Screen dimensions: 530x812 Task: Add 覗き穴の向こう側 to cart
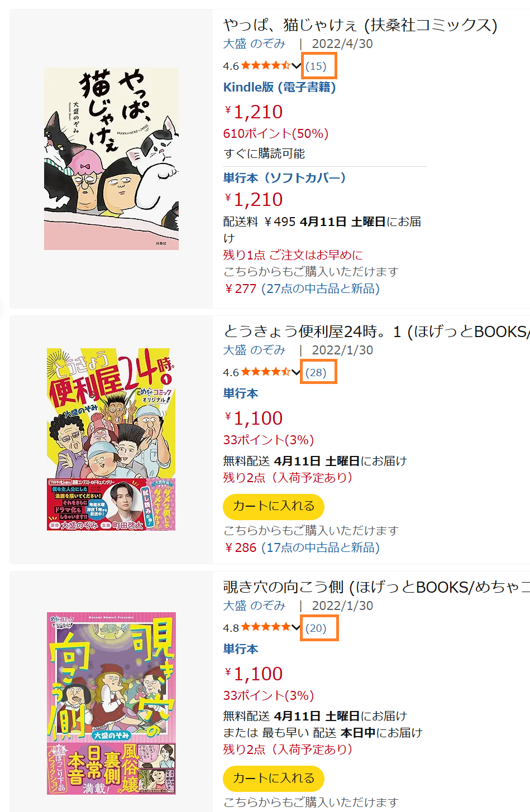pyautogui.click(x=274, y=779)
